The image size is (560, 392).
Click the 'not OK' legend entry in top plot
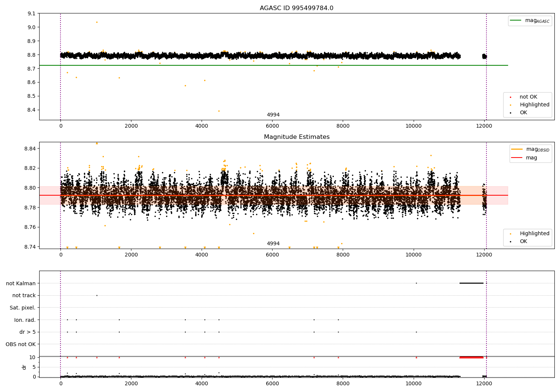(528, 97)
